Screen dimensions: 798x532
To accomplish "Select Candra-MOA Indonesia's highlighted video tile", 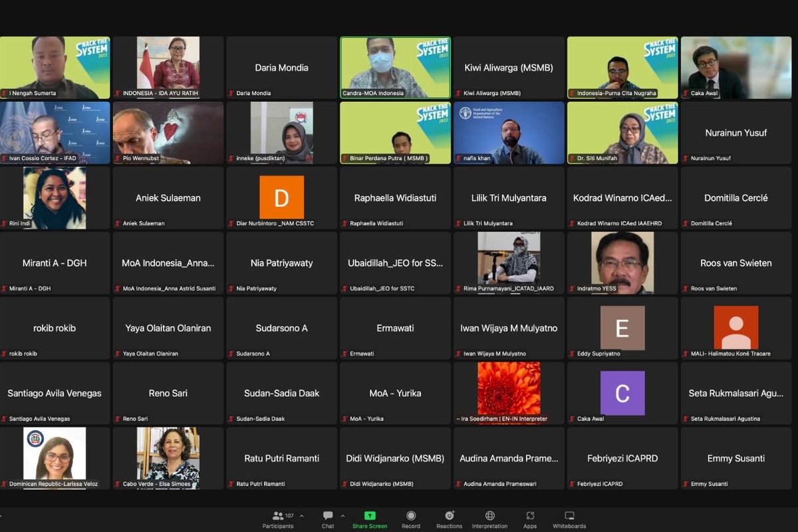I will click(395, 67).
